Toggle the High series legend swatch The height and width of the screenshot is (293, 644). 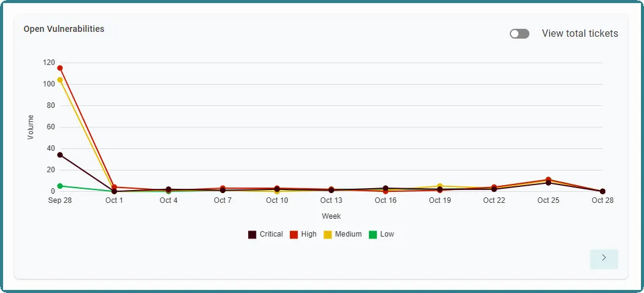(294, 235)
